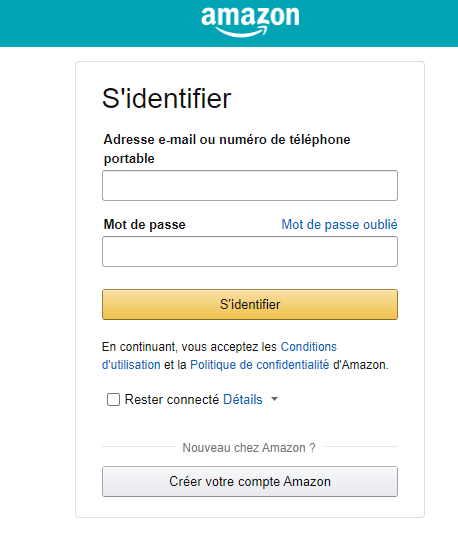Screen dimensions: 458x542
Task: Open the Mot de passe oublié link
Action: [x=339, y=225]
